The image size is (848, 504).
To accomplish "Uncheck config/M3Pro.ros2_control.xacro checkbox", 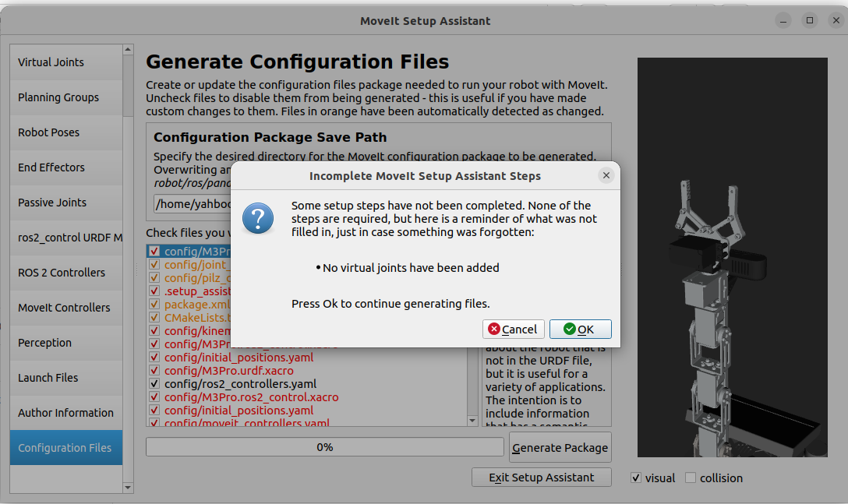I will [154, 397].
